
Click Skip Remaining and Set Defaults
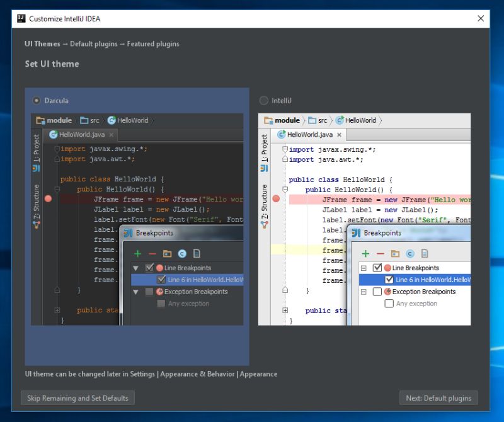[77, 397]
